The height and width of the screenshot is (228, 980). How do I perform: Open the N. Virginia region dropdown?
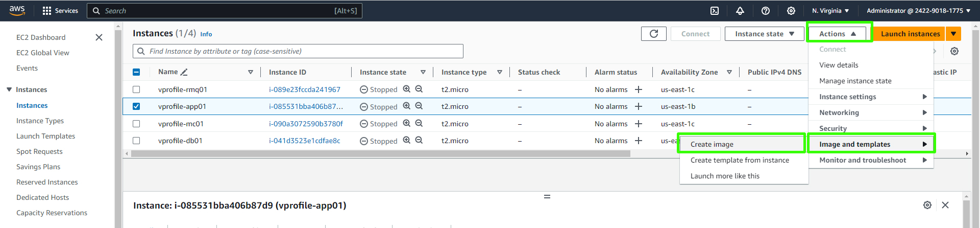point(830,11)
